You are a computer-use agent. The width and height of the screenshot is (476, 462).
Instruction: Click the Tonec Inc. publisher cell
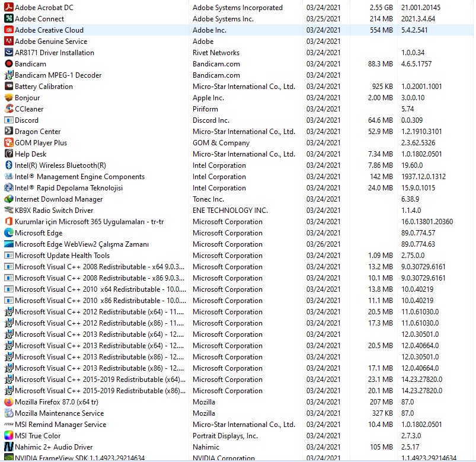(208, 199)
